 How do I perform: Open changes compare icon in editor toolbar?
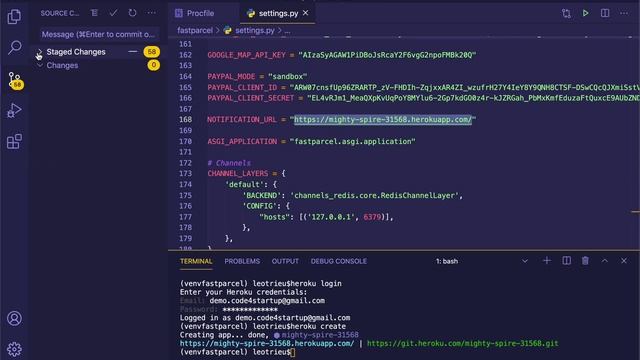pos(566,13)
